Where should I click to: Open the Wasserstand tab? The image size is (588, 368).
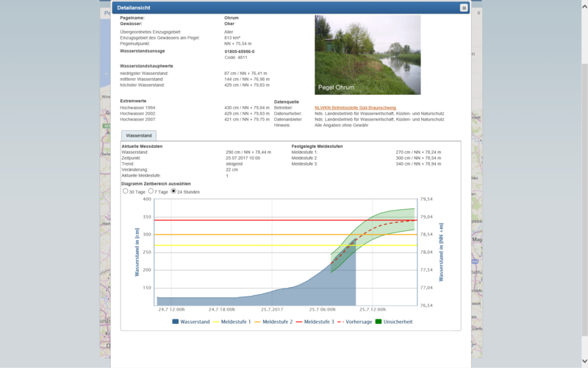(x=139, y=136)
